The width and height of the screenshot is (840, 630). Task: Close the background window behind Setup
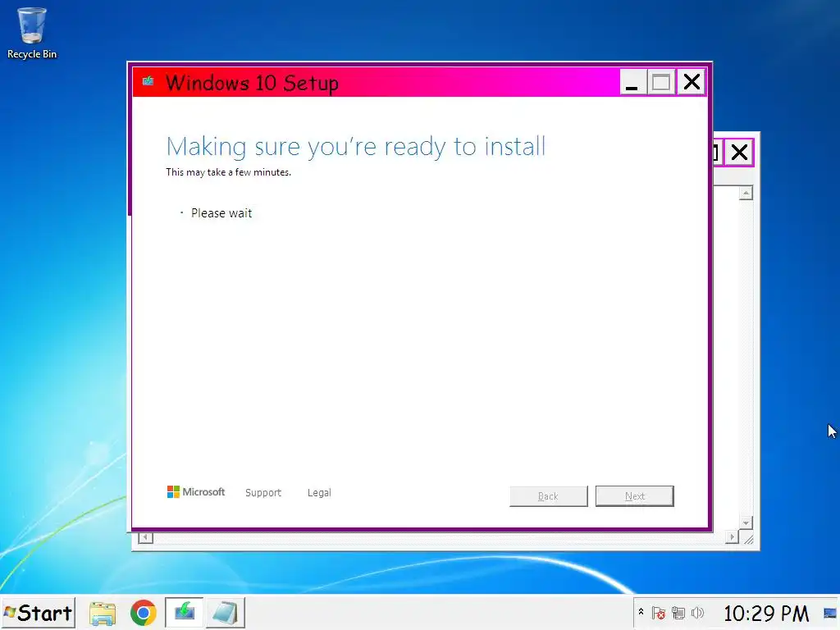pos(739,153)
